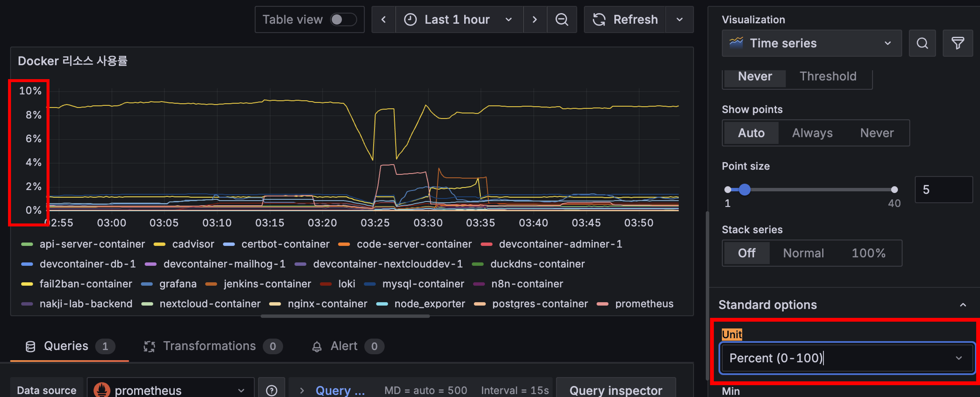Image resolution: width=980 pixels, height=397 pixels.
Task: Open the refresh interval dropdown arrow
Action: pos(679,19)
